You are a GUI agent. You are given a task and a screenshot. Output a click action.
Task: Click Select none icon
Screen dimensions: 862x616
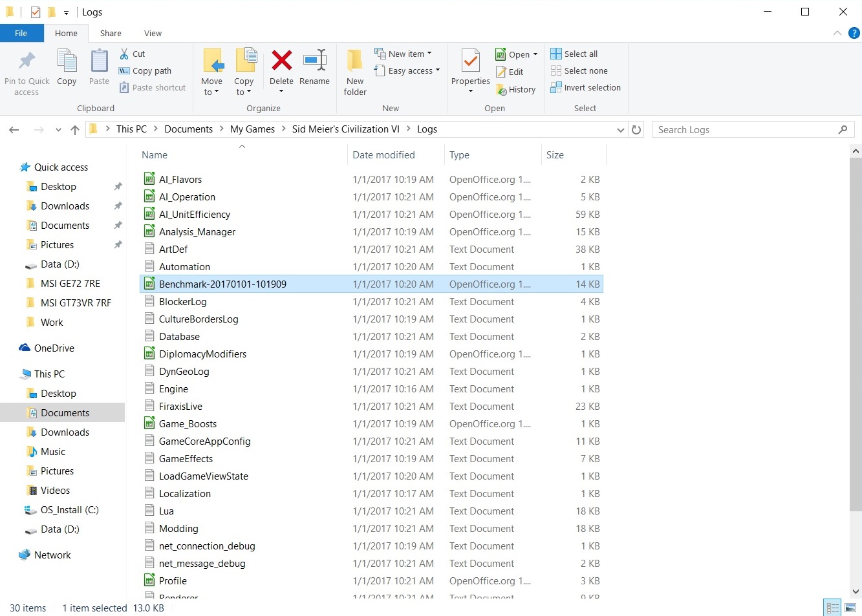tap(556, 70)
